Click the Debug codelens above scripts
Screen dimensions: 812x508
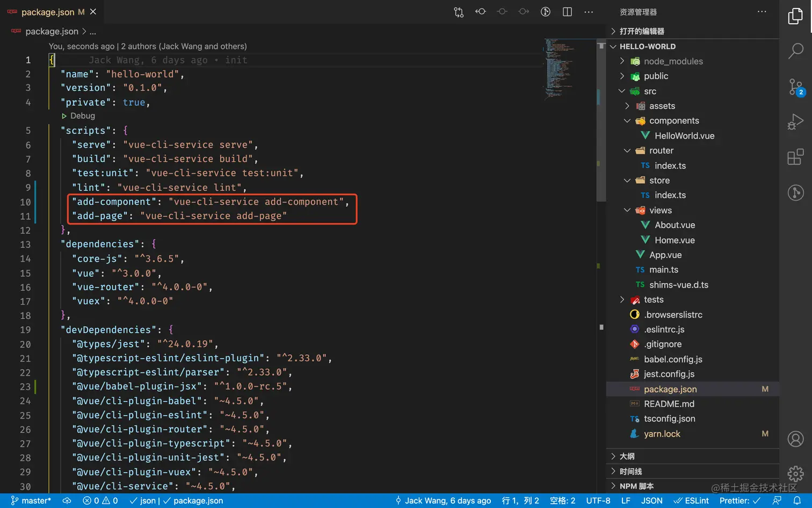78,116
